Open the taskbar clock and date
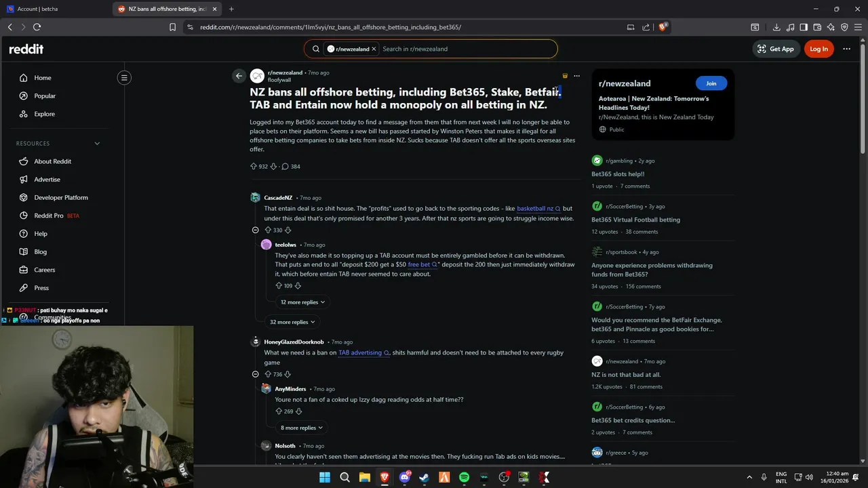The height and width of the screenshot is (488, 868). (834, 477)
